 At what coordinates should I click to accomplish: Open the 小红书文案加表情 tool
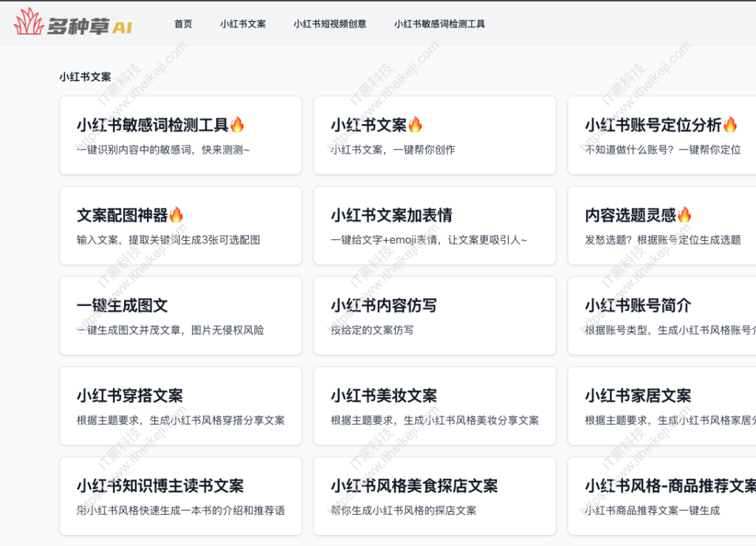tap(434, 225)
